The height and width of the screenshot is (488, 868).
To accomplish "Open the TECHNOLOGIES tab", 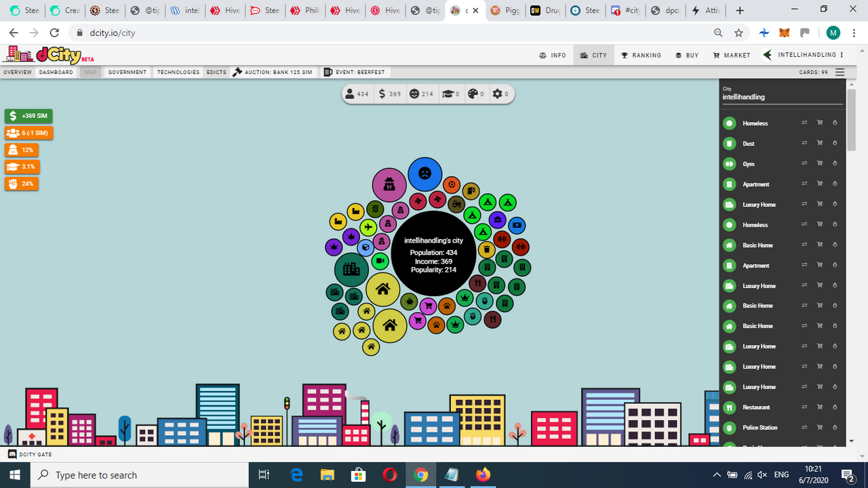I will point(178,73).
